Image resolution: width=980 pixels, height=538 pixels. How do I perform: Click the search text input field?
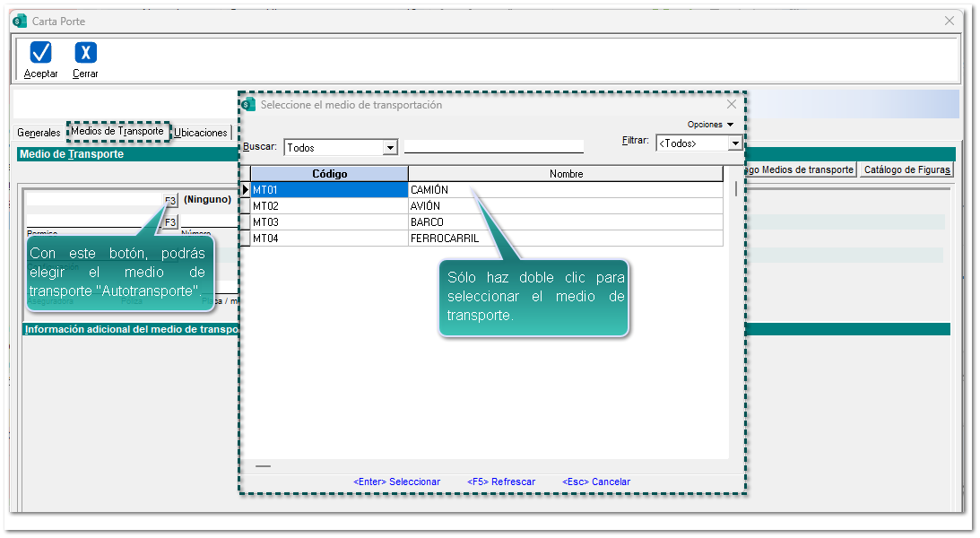coord(493,147)
